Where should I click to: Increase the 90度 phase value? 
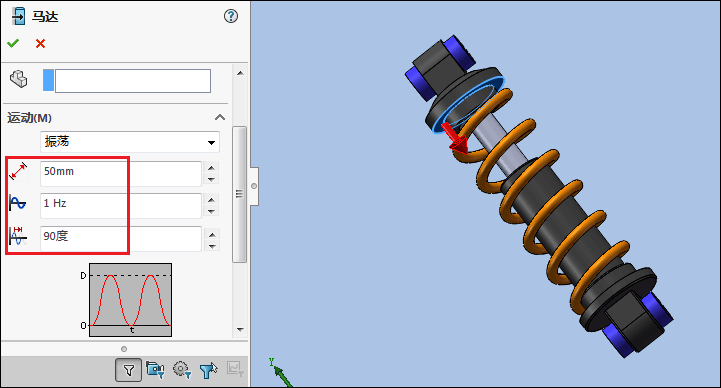click(212, 234)
